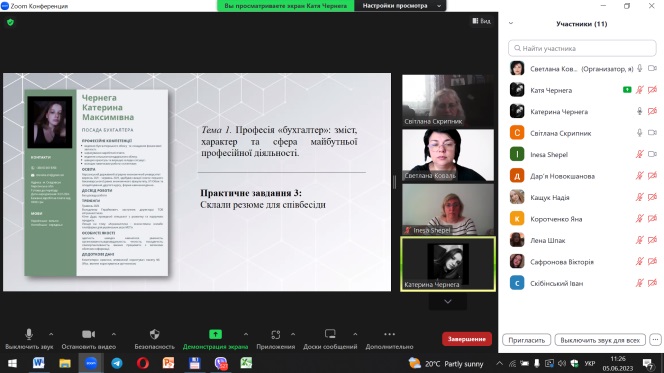Open Настройки просмотра dropdown
This screenshot has height=373, width=664.
(x=401, y=6)
